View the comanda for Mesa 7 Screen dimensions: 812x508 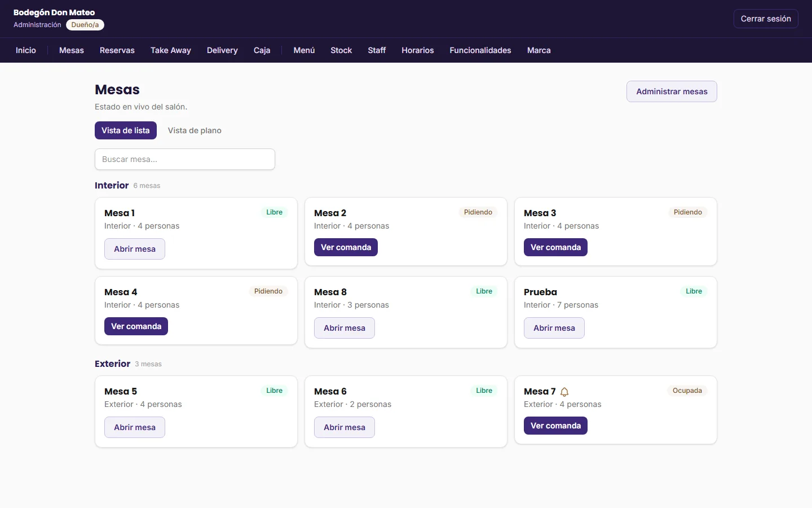tap(555, 426)
